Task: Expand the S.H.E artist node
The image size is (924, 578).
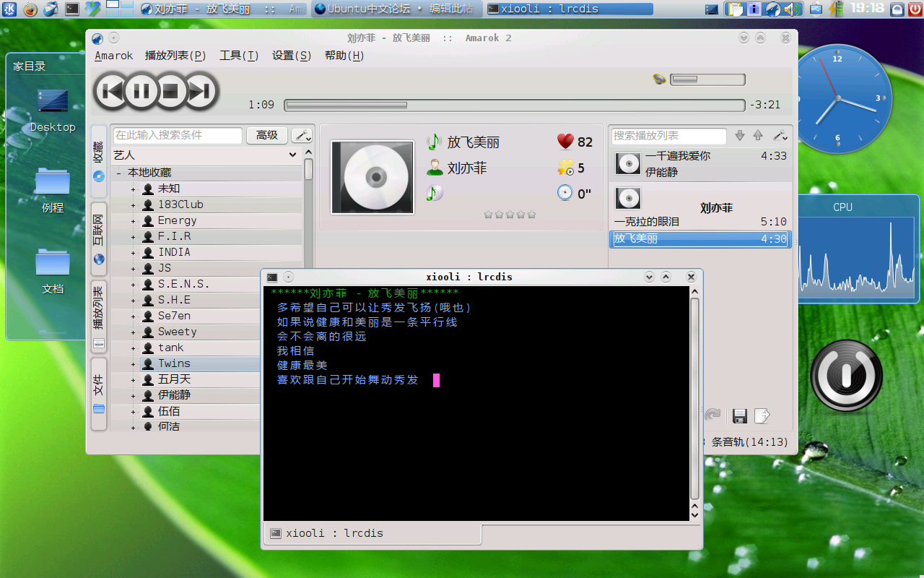Action: 133,301
